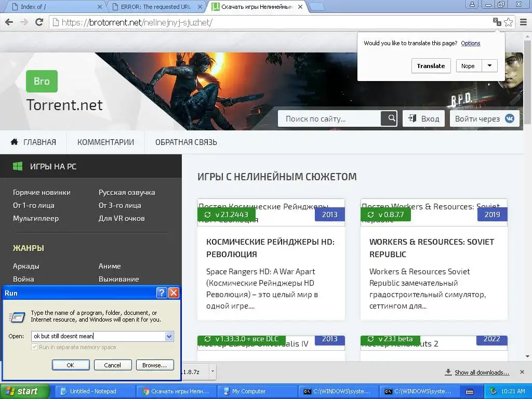Screen dimensions: 532x399
Task: Open the ОБРАТНАЯ СВЯЗЬ menu item
Action: 186,142
